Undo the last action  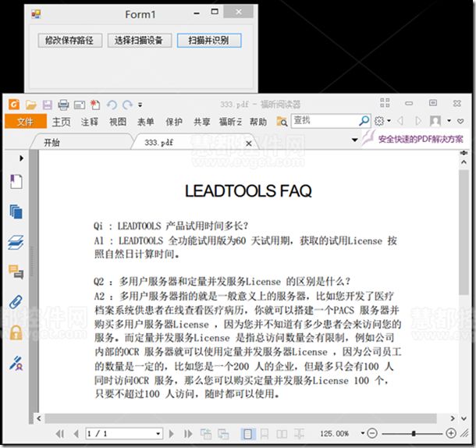112,105
